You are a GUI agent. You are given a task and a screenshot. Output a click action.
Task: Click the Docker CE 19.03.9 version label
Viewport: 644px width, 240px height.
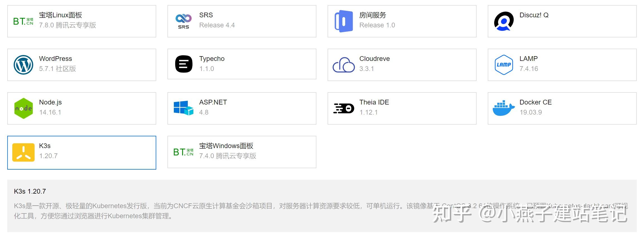pyautogui.click(x=531, y=112)
